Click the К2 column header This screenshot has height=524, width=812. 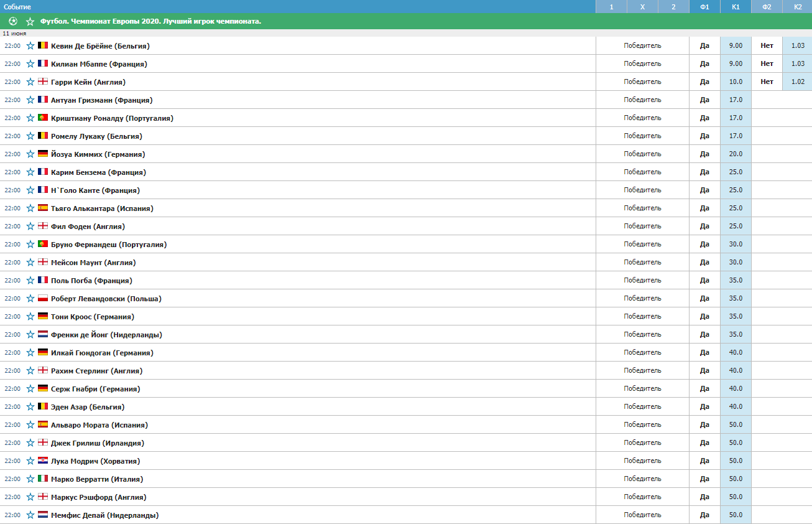(798, 7)
